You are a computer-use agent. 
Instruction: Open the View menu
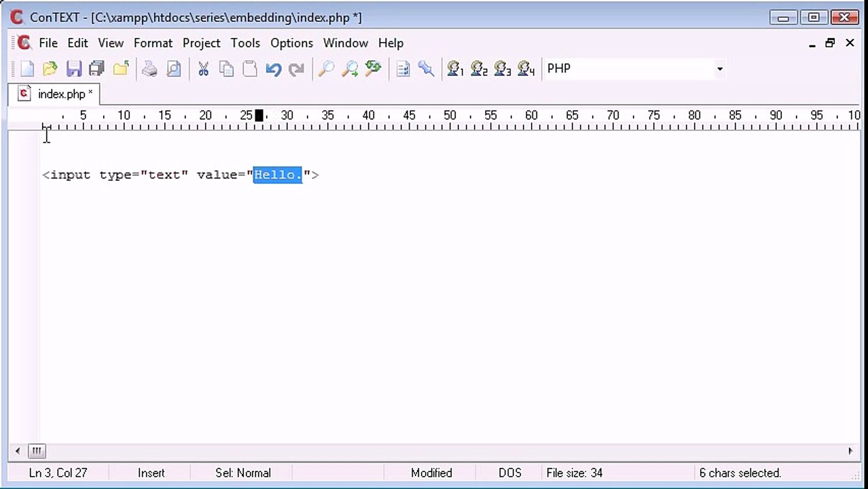click(x=111, y=43)
